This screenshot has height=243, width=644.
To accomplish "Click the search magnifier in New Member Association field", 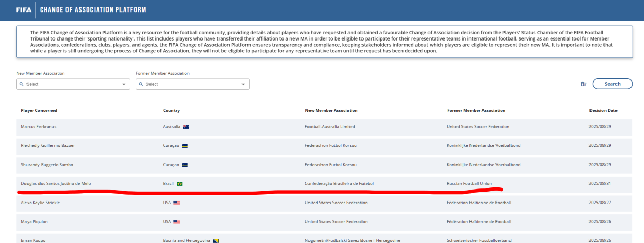I will coord(21,84).
